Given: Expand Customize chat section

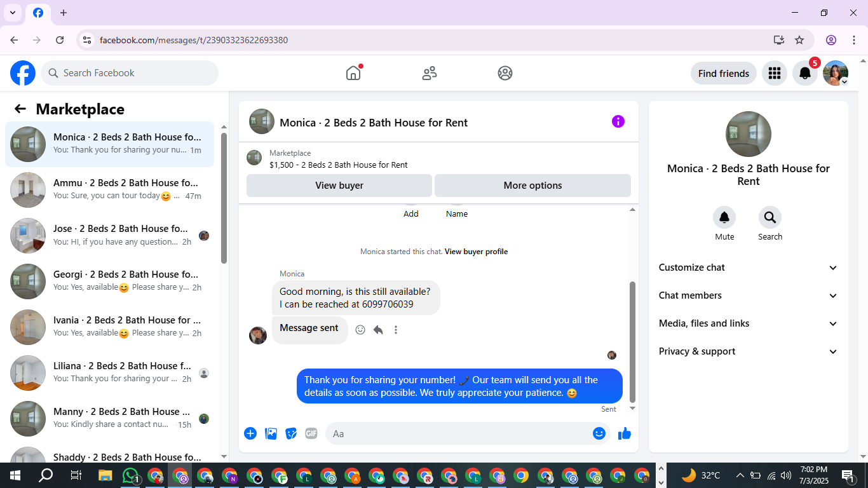Looking at the screenshot, I should pyautogui.click(x=749, y=268).
